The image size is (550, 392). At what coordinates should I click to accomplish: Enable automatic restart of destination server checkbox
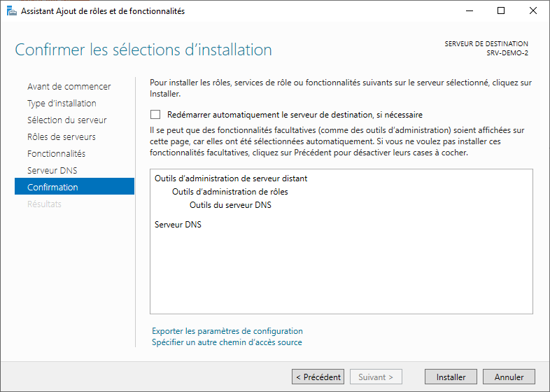(x=155, y=115)
